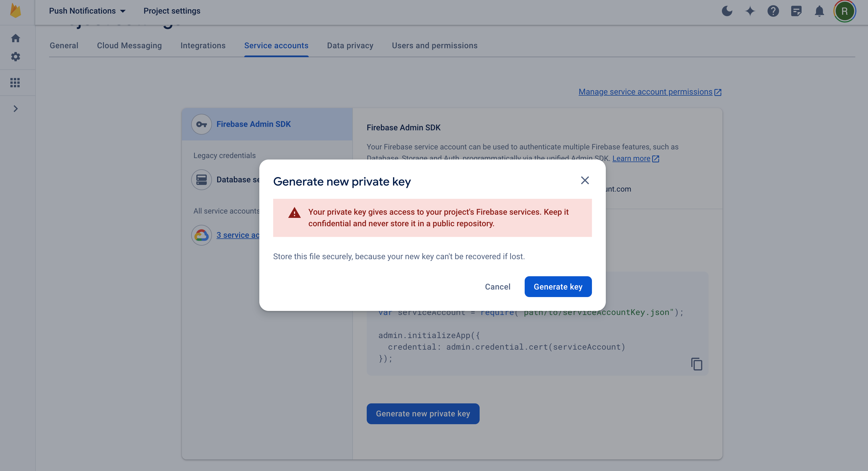868x471 pixels.
Task: Select the Service accounts tab
Action: click(x=276, y=46)
